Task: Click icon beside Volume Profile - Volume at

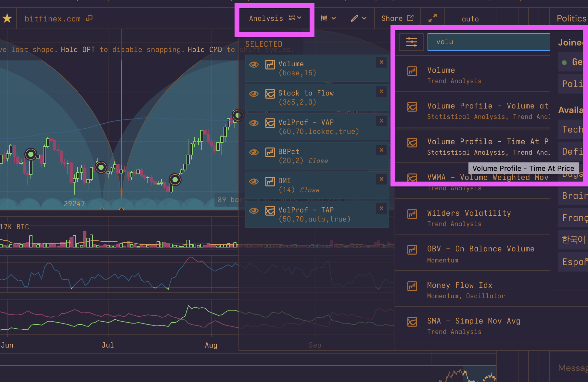Action: [412, 107]
